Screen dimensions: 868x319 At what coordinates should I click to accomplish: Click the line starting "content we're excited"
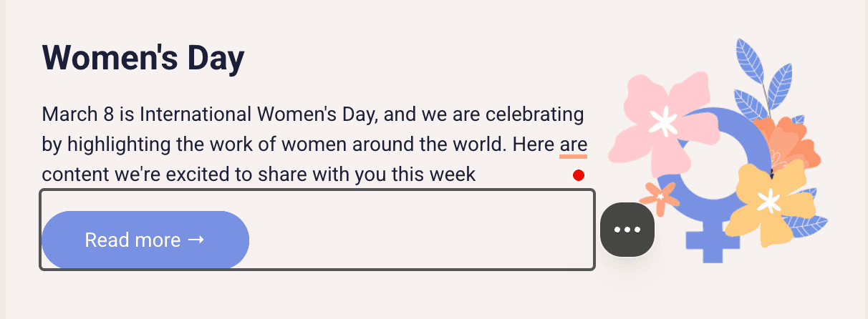click(x=258, y=174)
